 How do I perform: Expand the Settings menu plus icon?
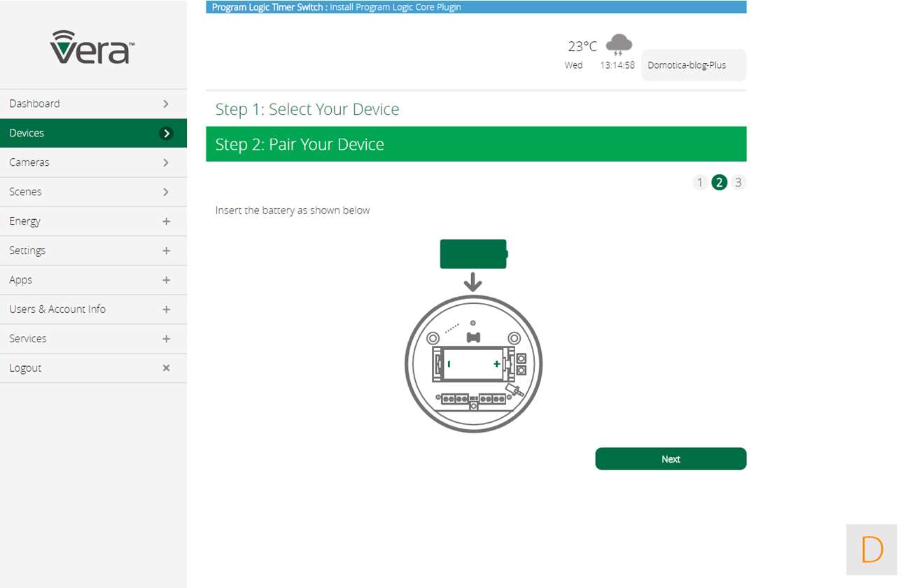tap(166, 251)
